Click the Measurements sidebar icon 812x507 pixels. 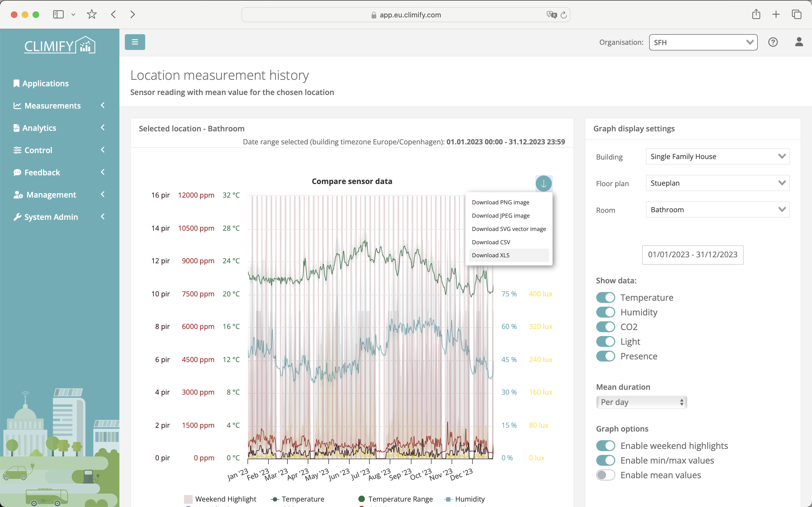tap(16, 106)
